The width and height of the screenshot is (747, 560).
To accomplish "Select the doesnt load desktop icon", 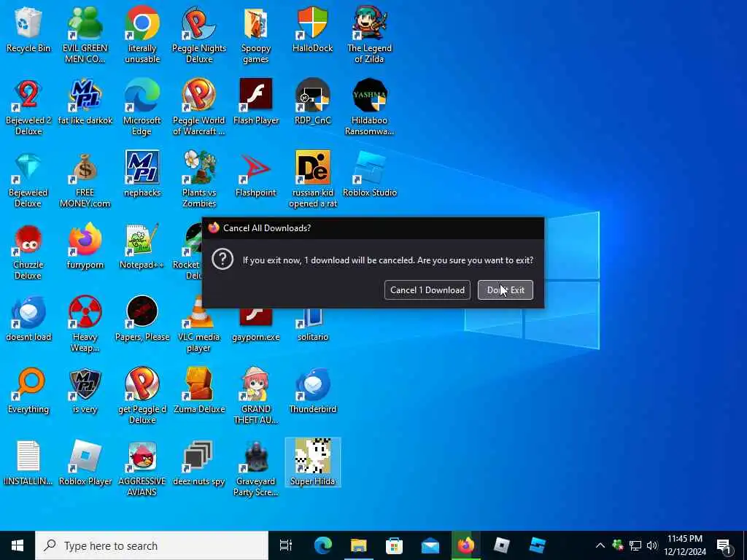I will pos(28,319).
